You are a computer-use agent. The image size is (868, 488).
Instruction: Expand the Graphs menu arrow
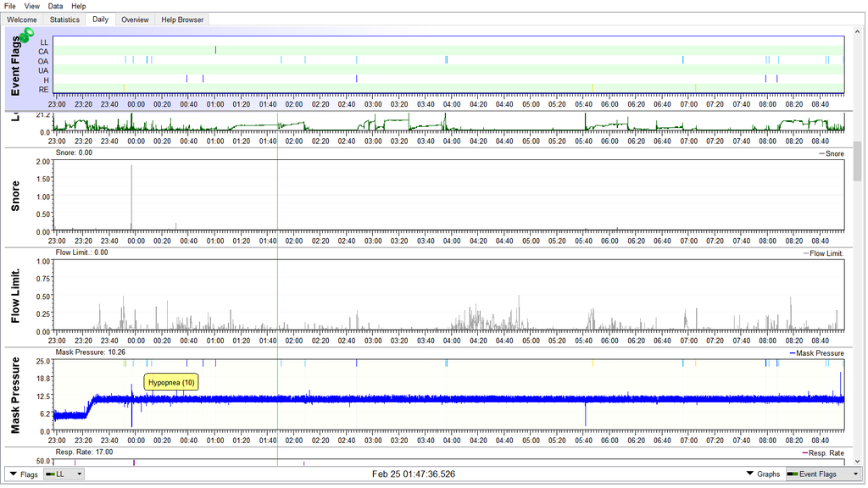750,474
